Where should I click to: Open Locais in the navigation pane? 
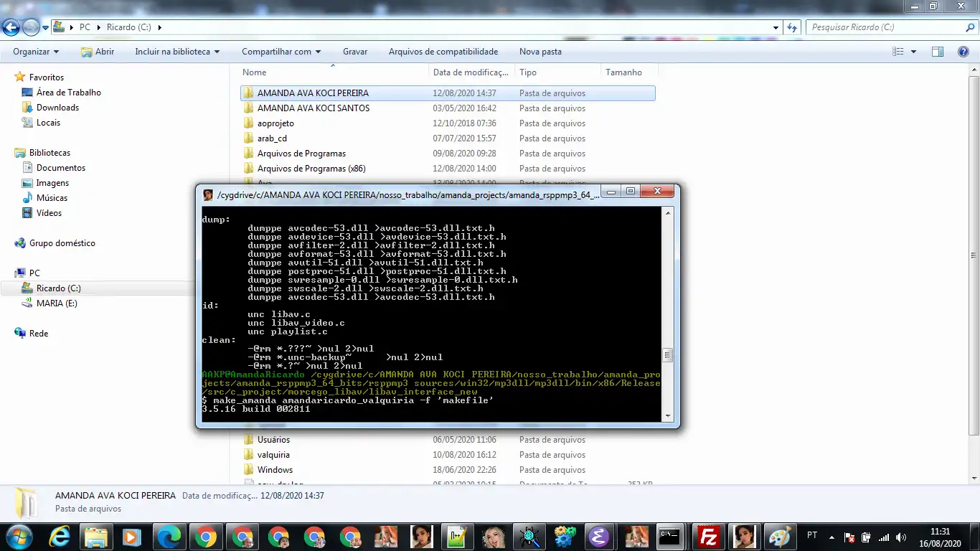click(49, 123)
